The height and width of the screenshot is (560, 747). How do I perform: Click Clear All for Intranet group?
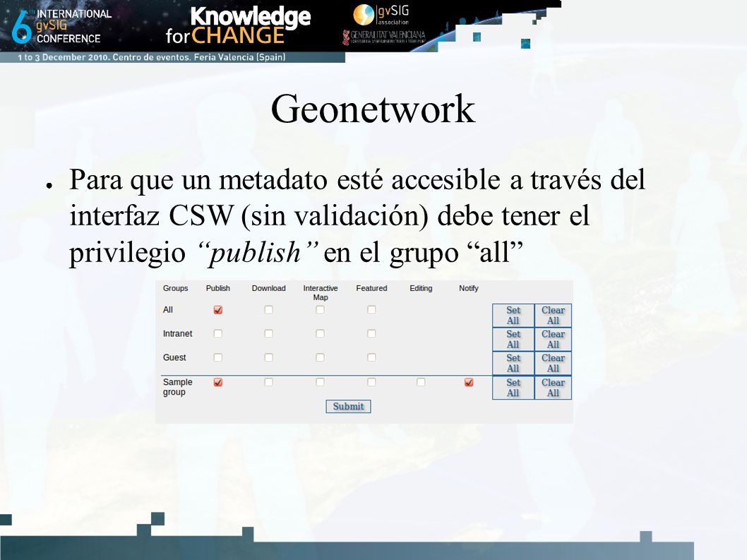553,340
